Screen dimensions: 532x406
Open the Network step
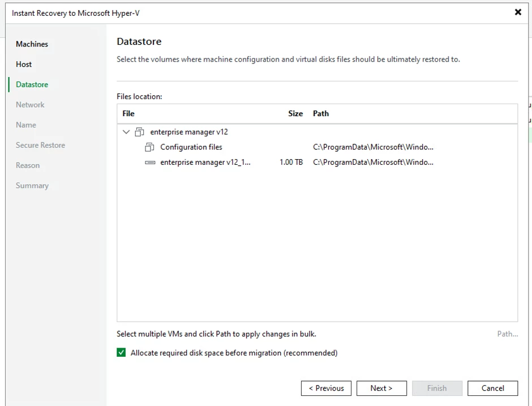click(x=30, y=105)
